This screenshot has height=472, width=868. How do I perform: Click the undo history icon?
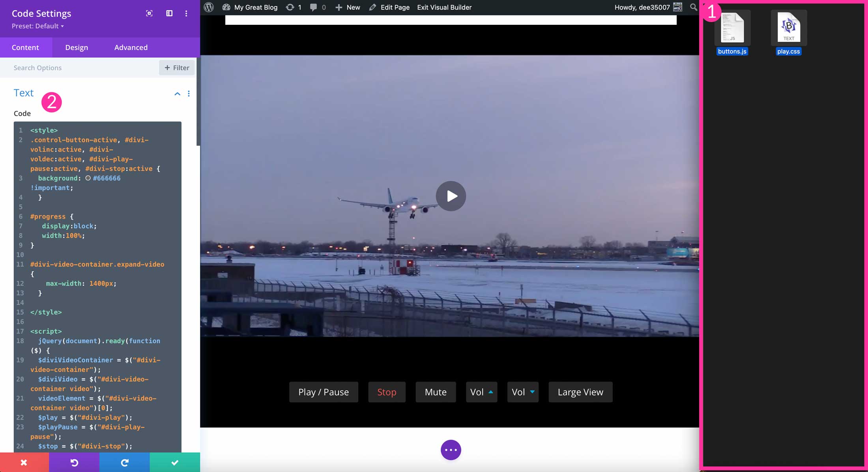[74, 462]
